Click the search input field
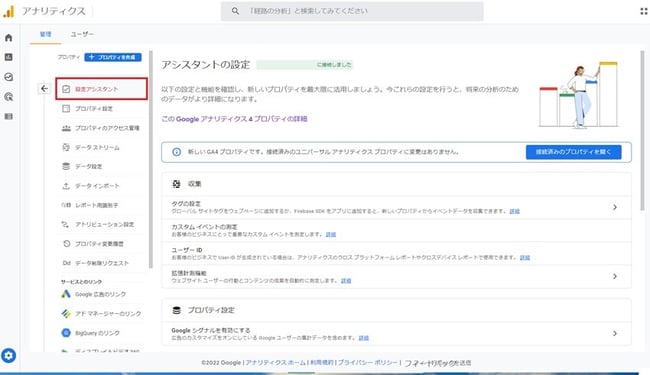This screenshot has width=650, height=375. (x=352, y=11)
